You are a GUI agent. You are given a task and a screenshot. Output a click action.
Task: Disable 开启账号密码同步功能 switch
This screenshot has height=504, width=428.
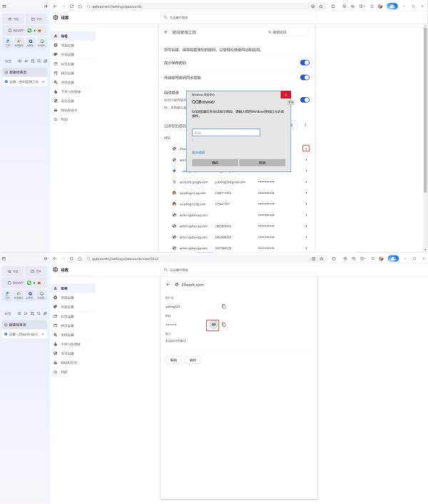point(305,77)
